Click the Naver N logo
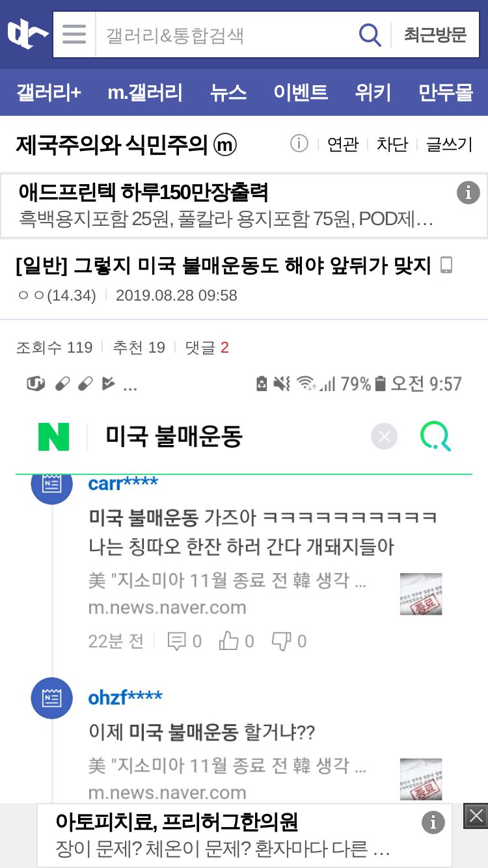 (x=53, y=437)
